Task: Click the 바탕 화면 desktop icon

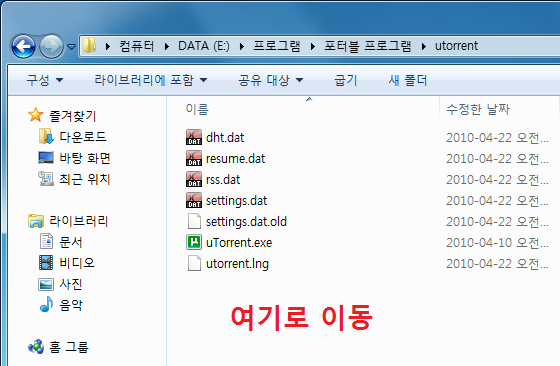Action: pyautogui.click(x=46, y=157)
